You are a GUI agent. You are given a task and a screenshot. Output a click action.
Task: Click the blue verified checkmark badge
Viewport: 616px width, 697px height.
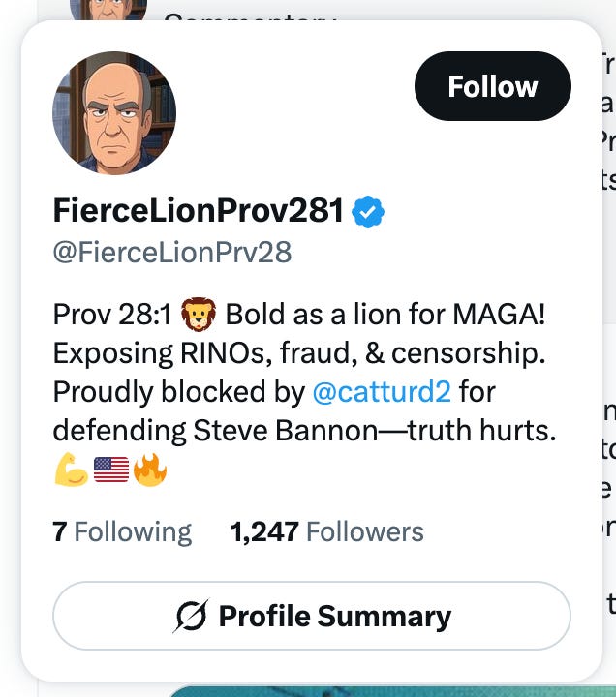tap(368, 211)
